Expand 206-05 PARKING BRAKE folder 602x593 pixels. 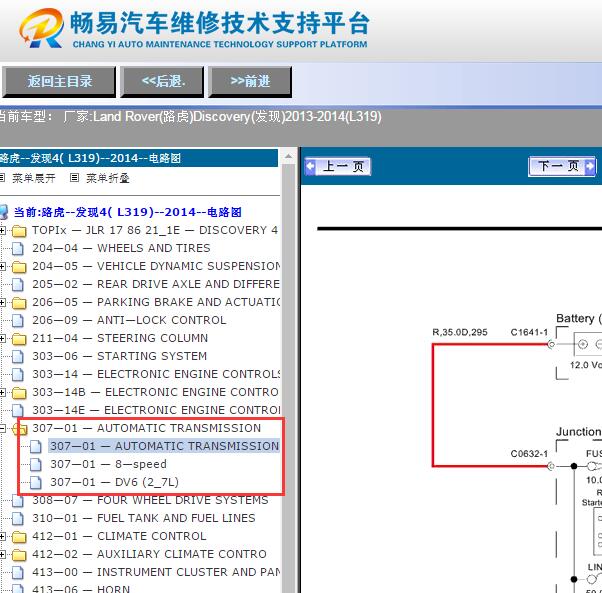(x=2, y=302)
